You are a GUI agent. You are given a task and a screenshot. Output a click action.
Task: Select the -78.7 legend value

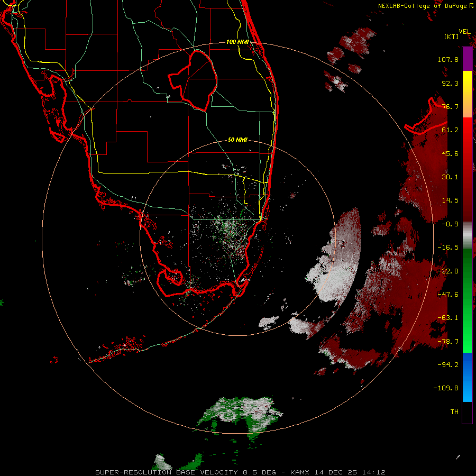448,342
